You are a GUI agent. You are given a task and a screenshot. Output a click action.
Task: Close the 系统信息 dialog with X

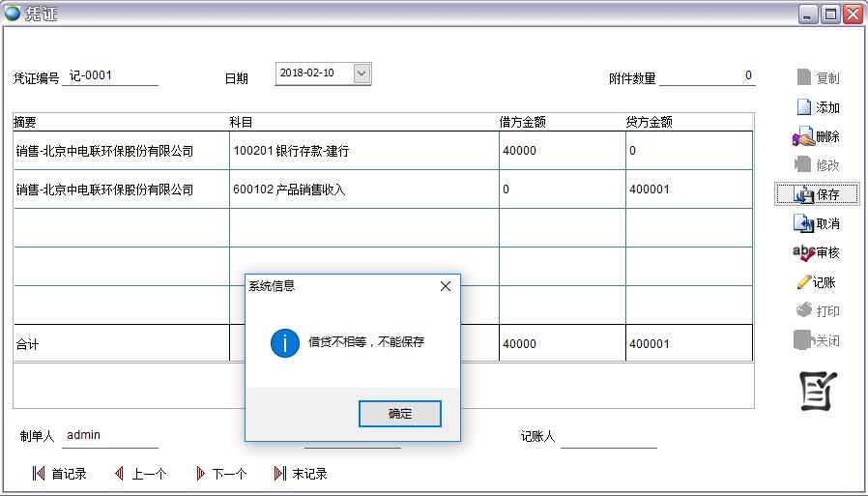pos(446,286)
